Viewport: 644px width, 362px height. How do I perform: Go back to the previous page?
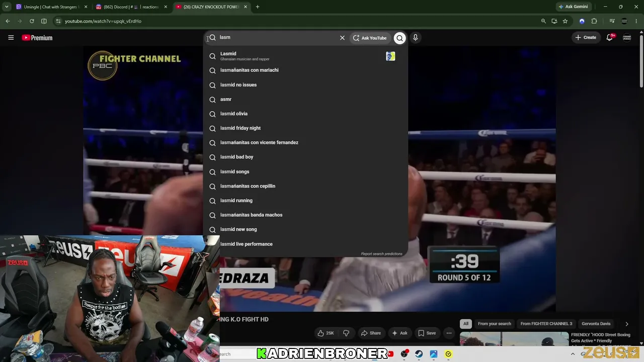(8, 21)
